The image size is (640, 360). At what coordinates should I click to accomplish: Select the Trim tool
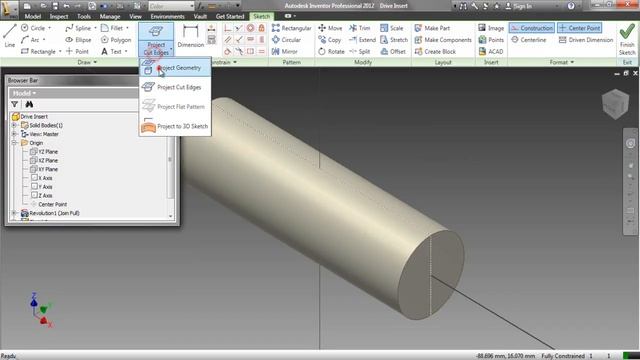(360, 28)
